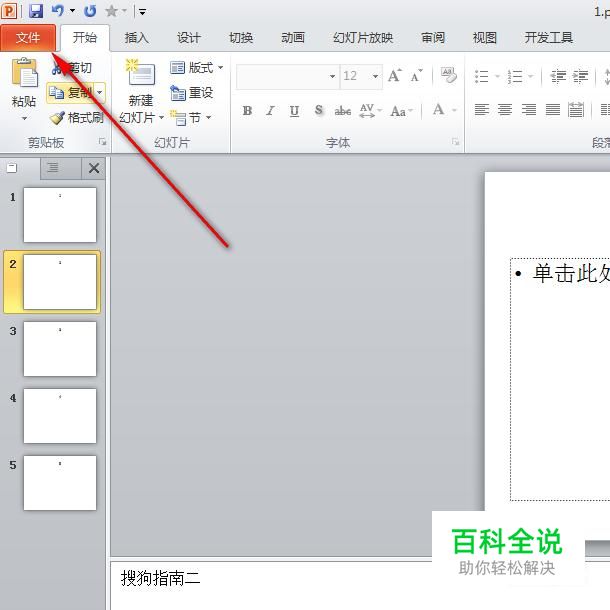Click the 格式刷 Format Painter

pyautogui.click(x=76, y=117)
